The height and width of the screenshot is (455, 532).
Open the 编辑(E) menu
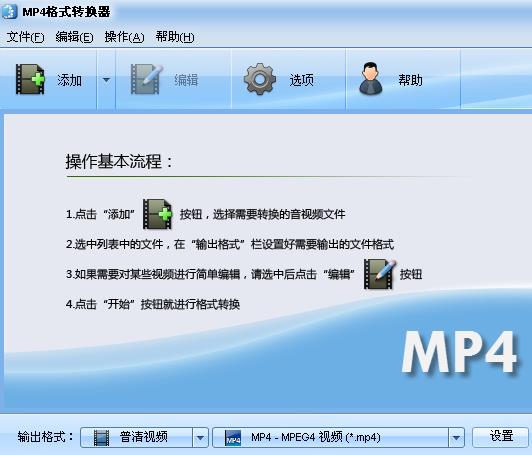tap(74, 37)
